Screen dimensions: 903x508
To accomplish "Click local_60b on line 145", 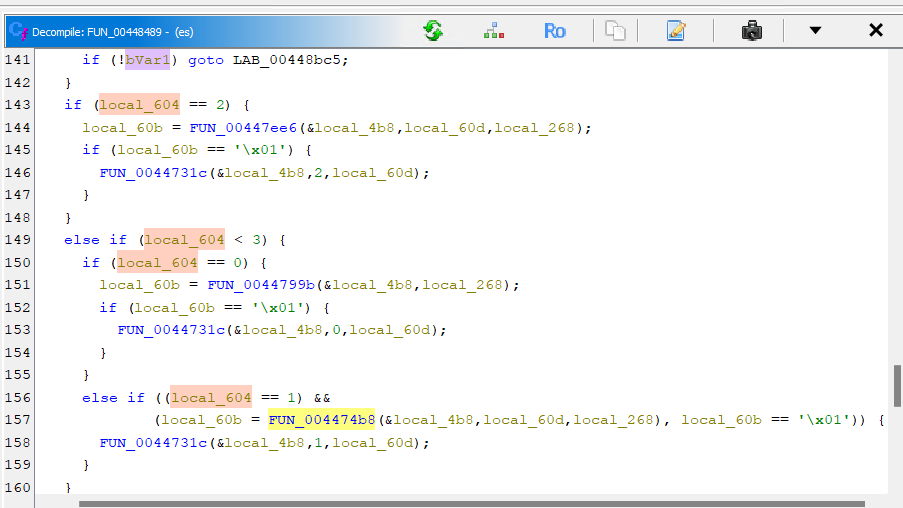I will click(158, 150).
